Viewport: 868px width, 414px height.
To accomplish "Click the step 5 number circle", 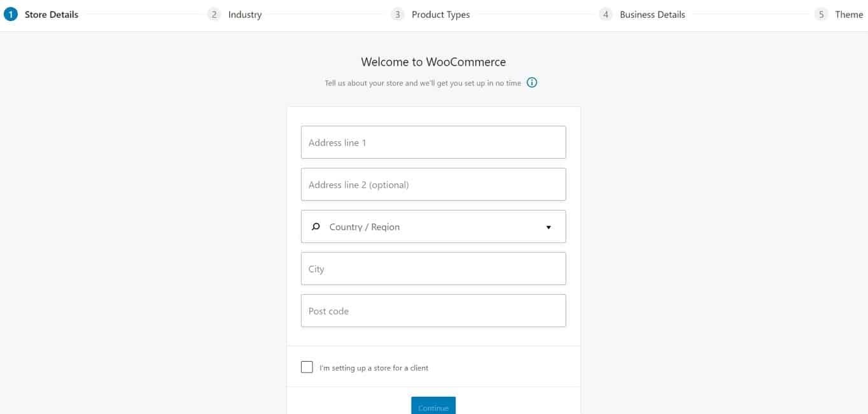I will (822, 15).
